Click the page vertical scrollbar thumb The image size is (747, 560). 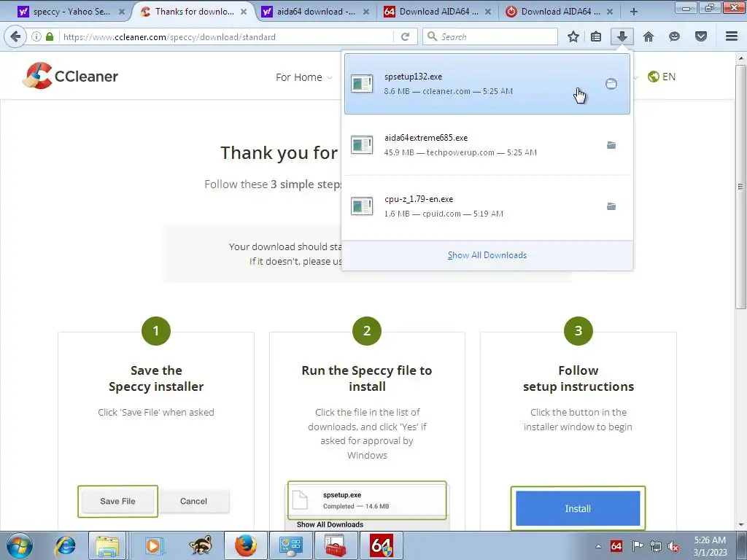(741, 186)
